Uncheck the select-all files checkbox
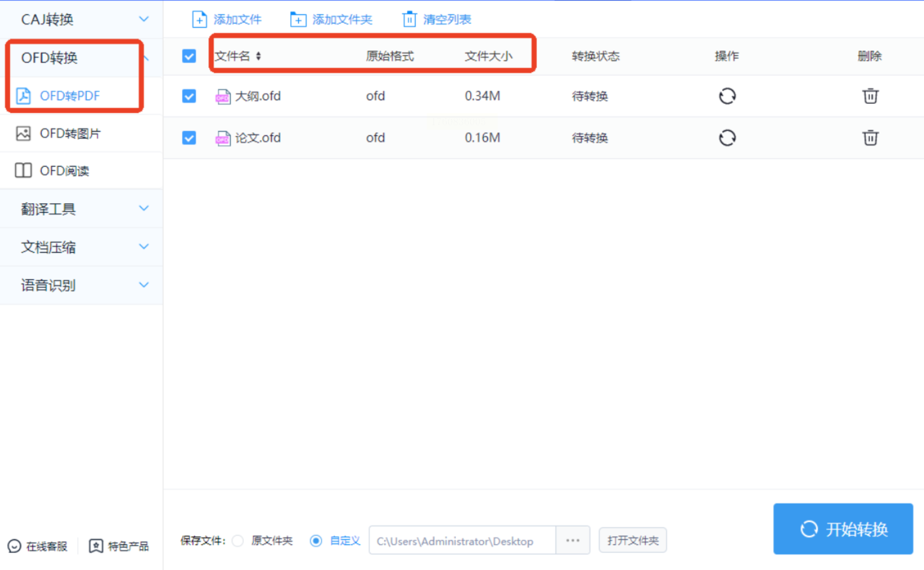Image resolution: width=924 pixels, height=570 pixels. coord(189,56)
